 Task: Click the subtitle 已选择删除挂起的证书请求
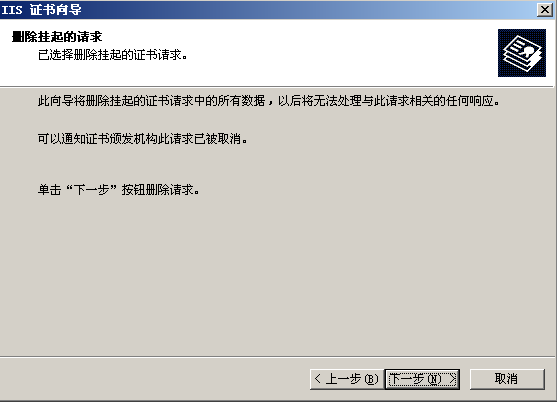click(x=113, y=55)
